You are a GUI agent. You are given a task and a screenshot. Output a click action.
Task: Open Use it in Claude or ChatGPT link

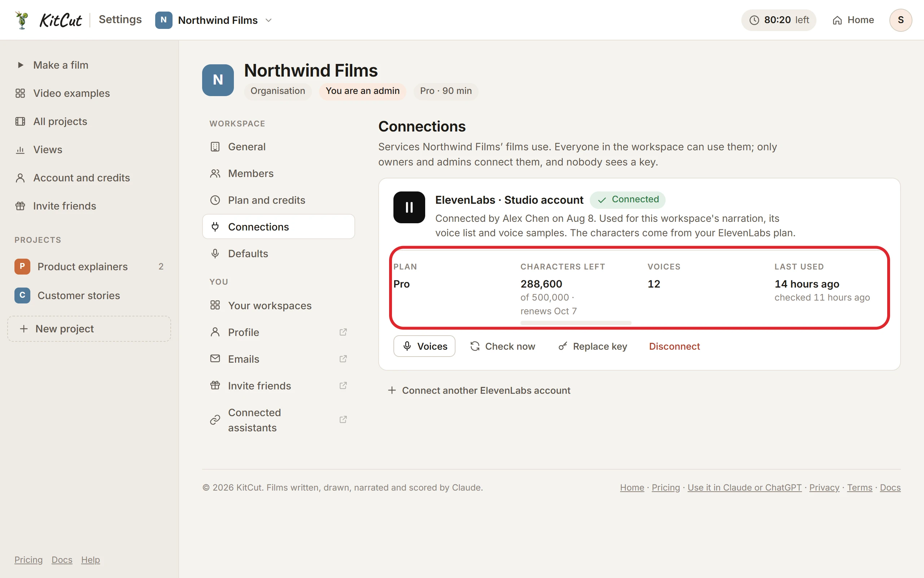[x=745, y=488]
